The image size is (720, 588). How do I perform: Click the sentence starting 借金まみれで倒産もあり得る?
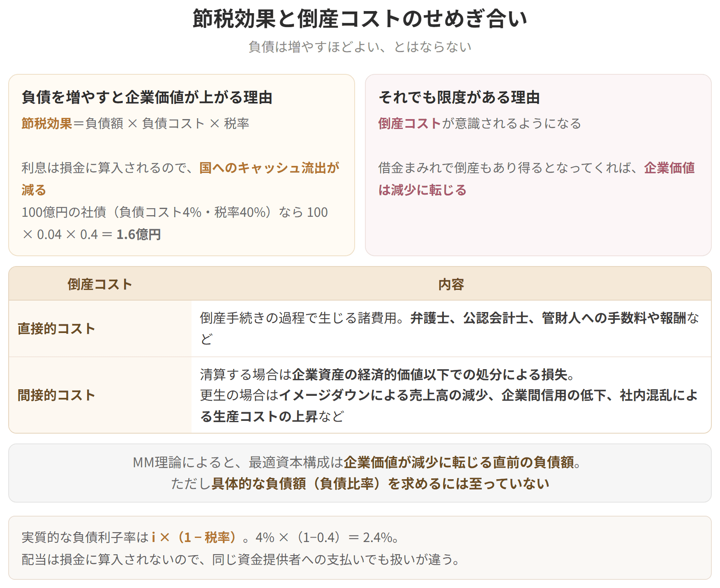tap(536, 179)
